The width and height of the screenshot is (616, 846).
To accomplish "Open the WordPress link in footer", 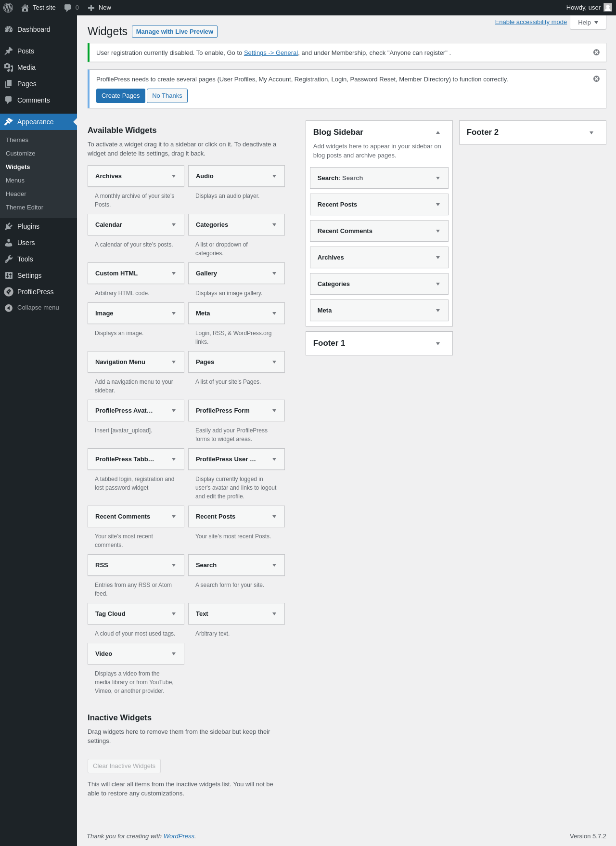I will click(x=179, y=836).
